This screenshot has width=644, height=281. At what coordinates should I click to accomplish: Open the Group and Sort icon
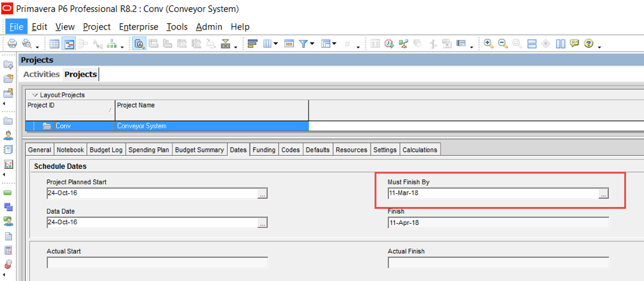(x=326, y=44)
